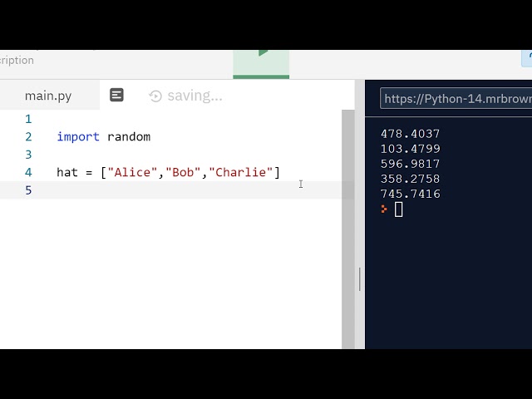Click console output 596.9817
532x399 pixels.
pyautogui.click(x=410, y=164)
